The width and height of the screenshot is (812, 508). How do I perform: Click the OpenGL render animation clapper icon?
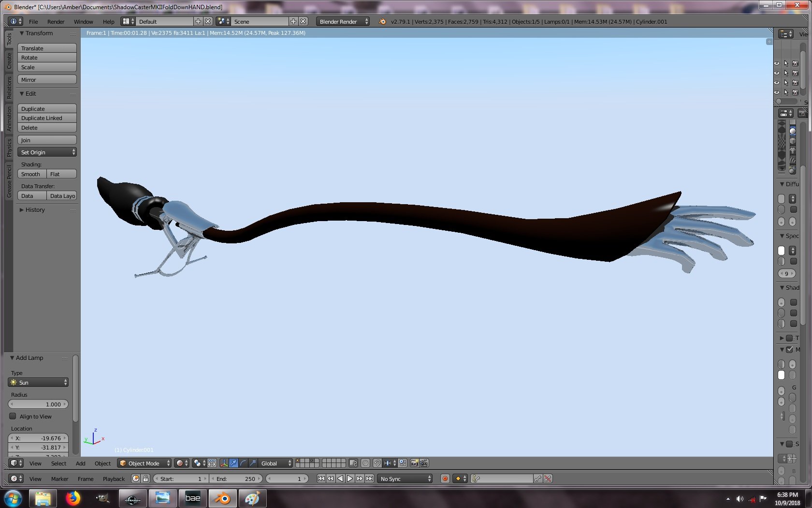pyautogui.click(x=424, y=463)
